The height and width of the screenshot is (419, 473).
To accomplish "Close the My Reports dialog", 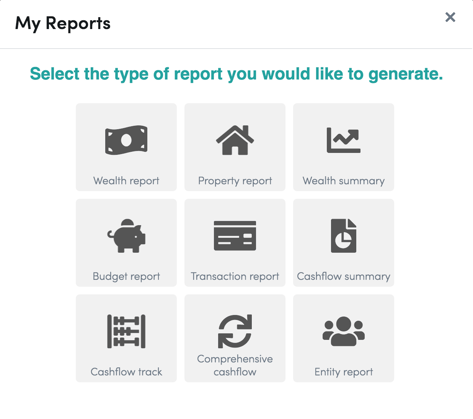I will (450, 17).
